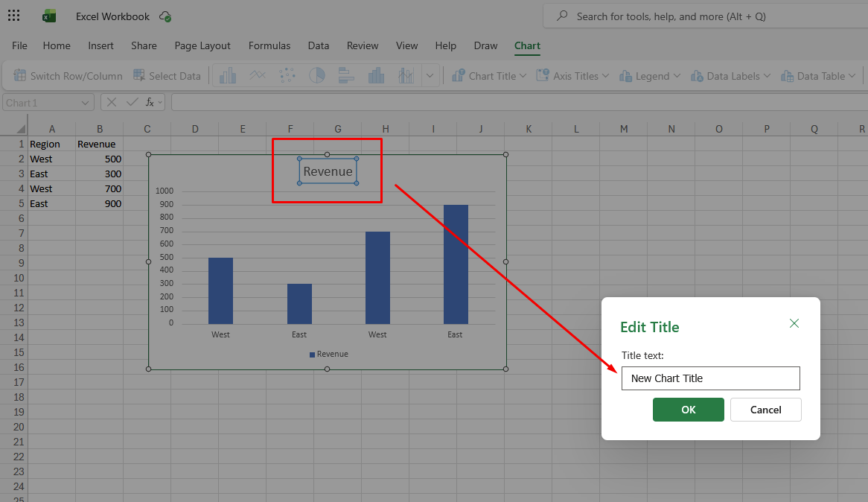Choose the pie chart type icon
Image resolution: width=868 pixels, height=502 pixels.
point(316,75)
